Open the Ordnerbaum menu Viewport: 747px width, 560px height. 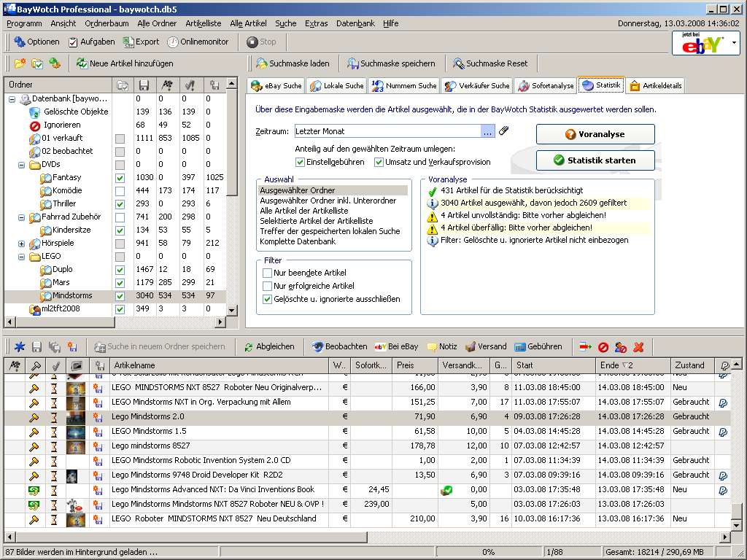point(107,23)
